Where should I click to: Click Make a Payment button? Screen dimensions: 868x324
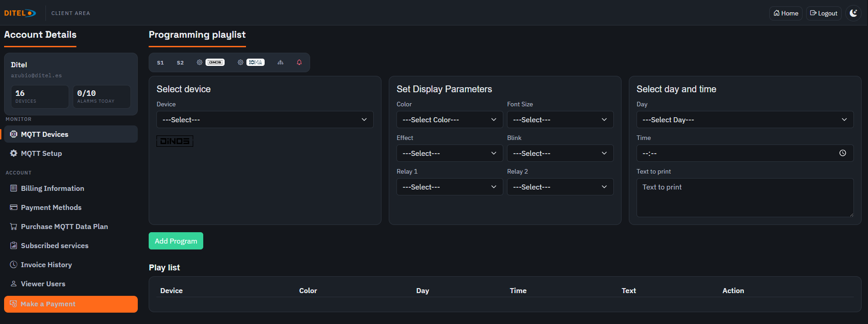pyautogui.click(x=71, y=304)
